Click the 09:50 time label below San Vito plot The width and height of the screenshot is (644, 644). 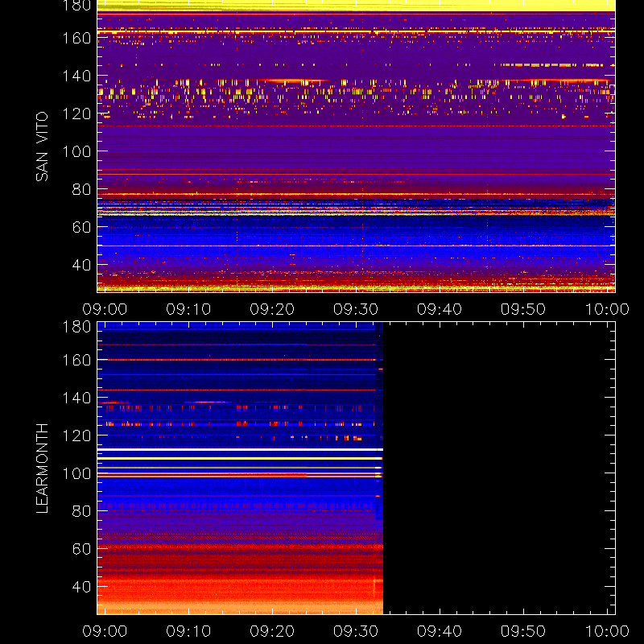tap(523, 309)
